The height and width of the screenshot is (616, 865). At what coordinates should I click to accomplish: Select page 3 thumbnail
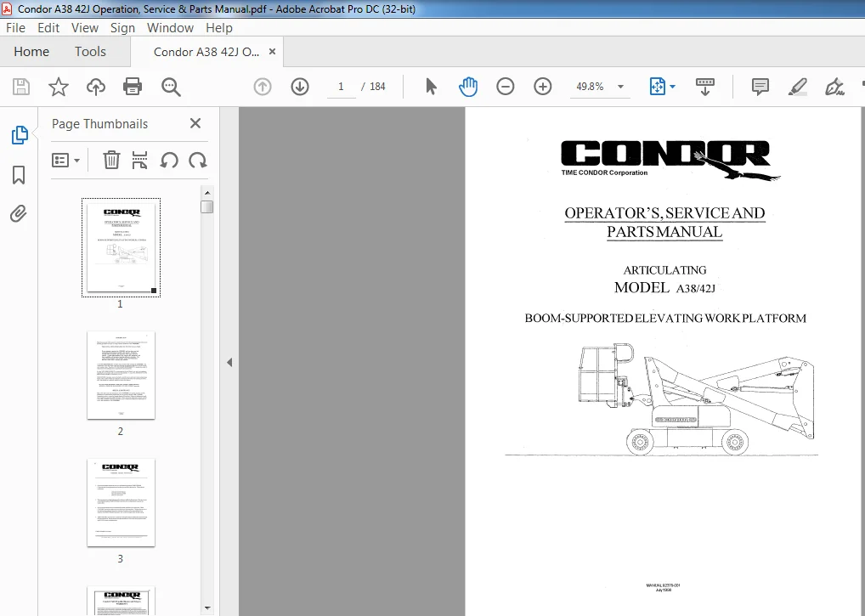pos(121,502)
